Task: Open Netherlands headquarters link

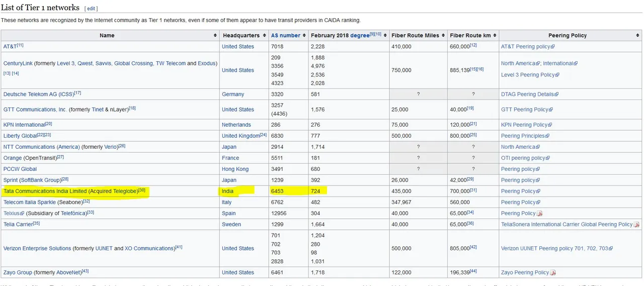Action: click(x=236, y=125)
